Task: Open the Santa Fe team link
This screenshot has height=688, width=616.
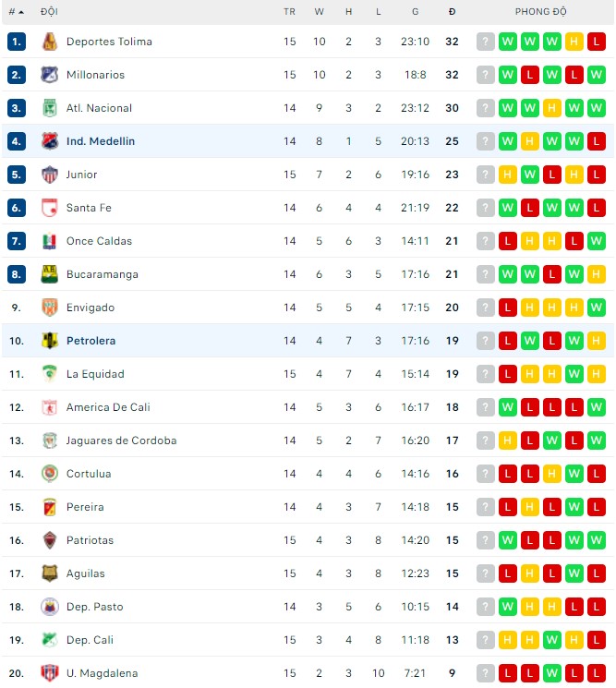Action: pos(89,208)
